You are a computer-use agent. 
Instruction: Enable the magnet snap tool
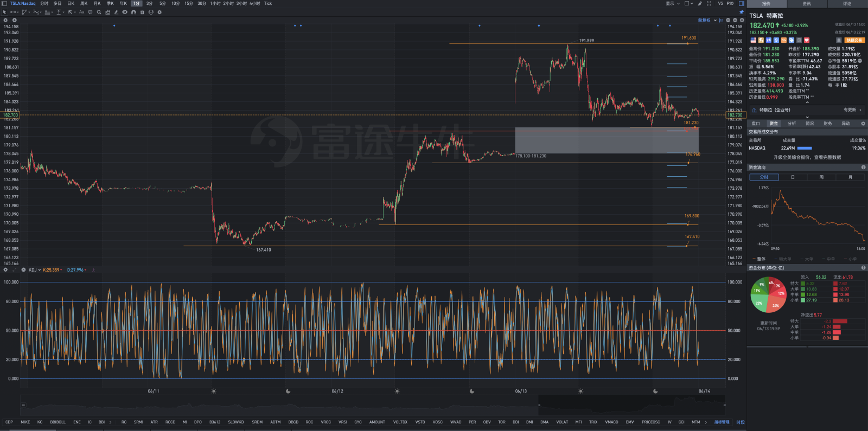133,12
